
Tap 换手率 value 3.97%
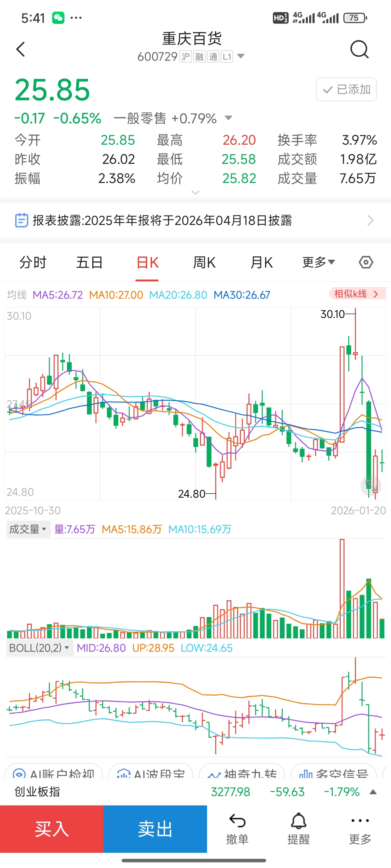(360, 140)
